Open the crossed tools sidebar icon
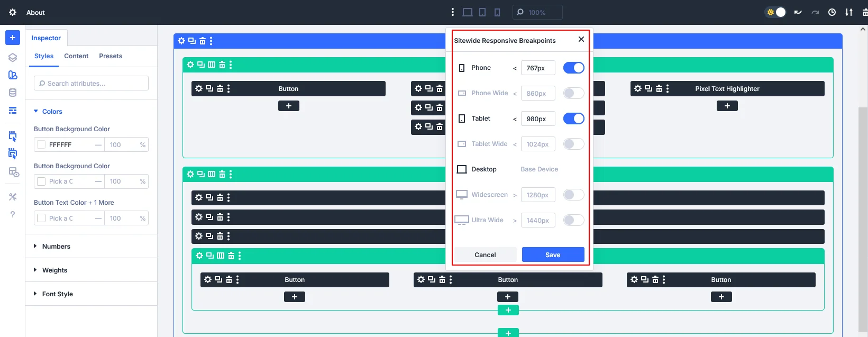868x337 pixels. pyautogui.click(x=13, y=197)
